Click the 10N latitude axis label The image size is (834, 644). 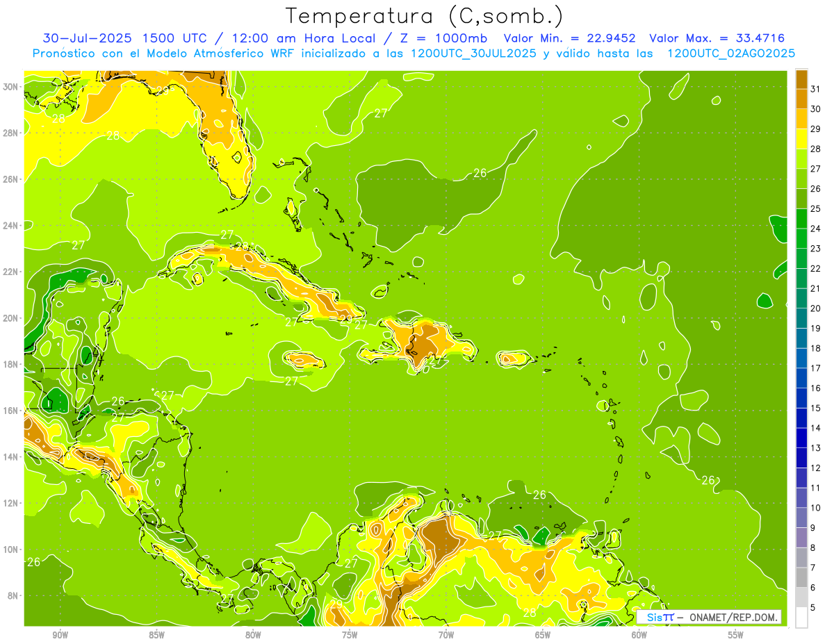tap(11, 550)
